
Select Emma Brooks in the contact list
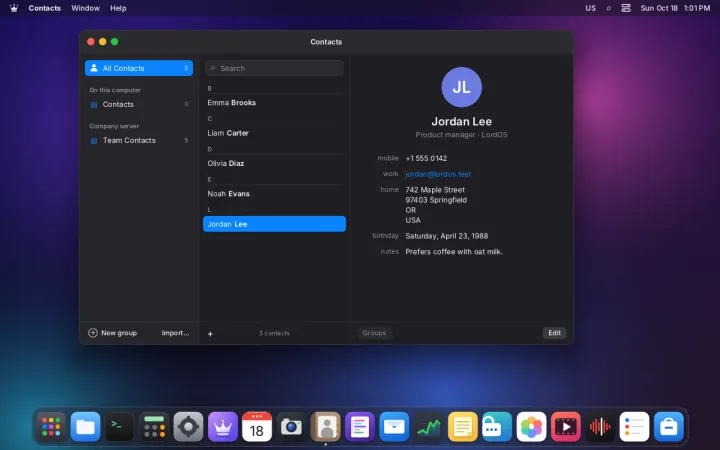tap(274, 102)
